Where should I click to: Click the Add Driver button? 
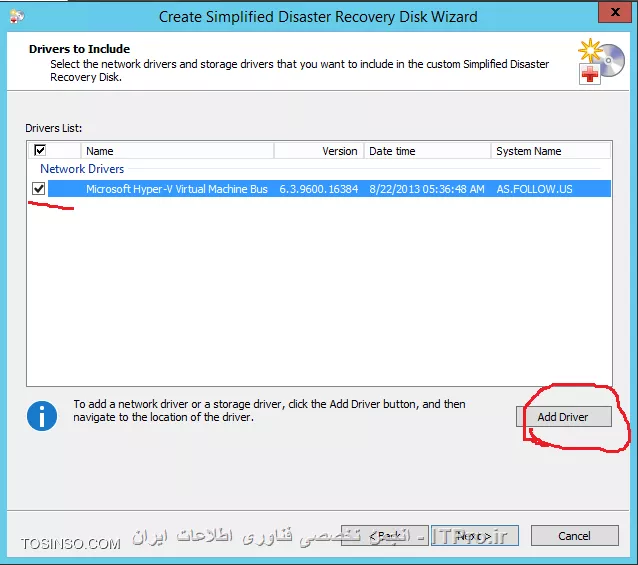[564, 417]
